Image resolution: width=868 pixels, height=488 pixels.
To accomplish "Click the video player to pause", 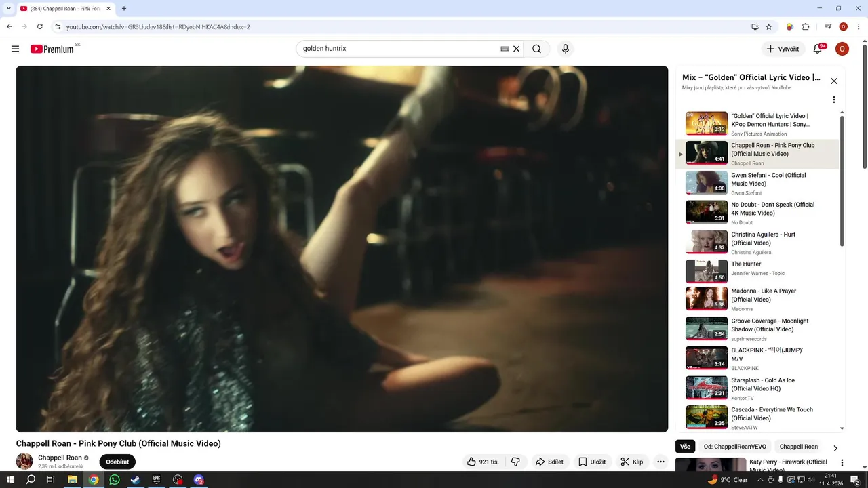I will [342, 249].
